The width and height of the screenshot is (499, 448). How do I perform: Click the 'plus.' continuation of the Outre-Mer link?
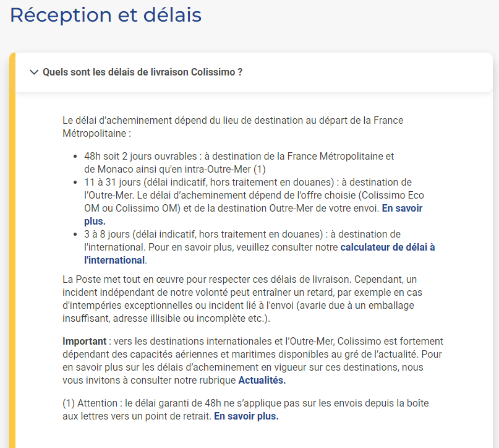tap(95, 222)
